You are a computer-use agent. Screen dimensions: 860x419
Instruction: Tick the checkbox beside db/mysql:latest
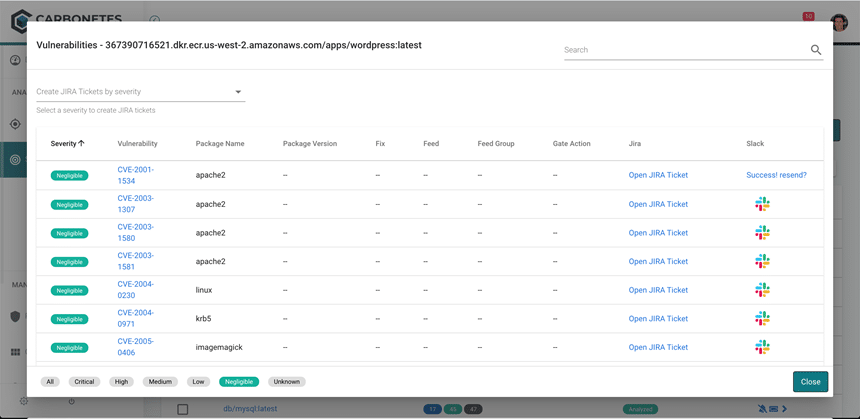(x=183, y=409)
